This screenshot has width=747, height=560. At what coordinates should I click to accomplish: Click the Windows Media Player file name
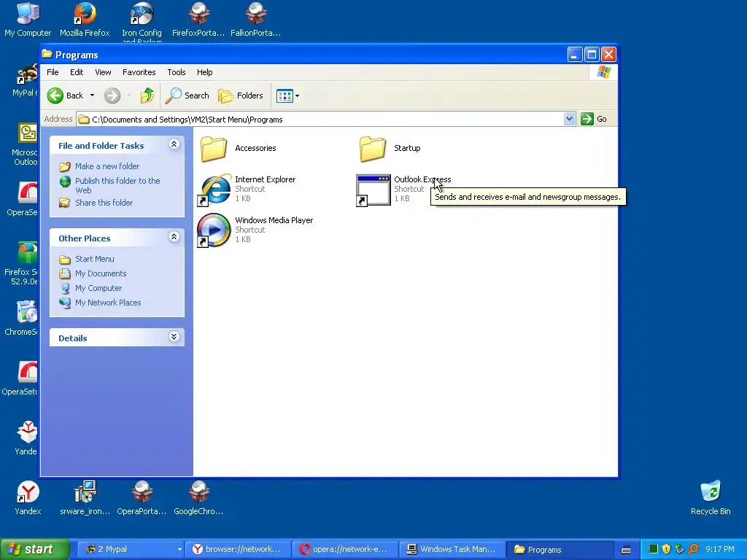tap(274, 220)
